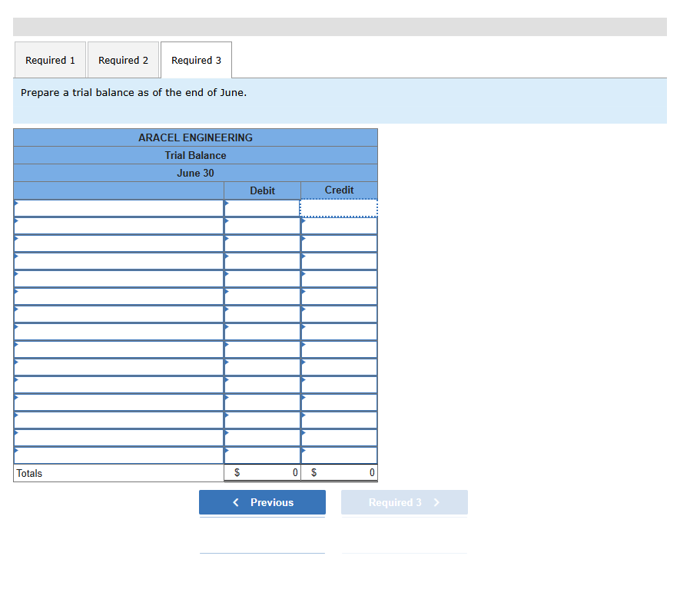Select the Debit column header
Image resolution: width=700 pixels, height=589 pixels.
(x=262, y=190)
